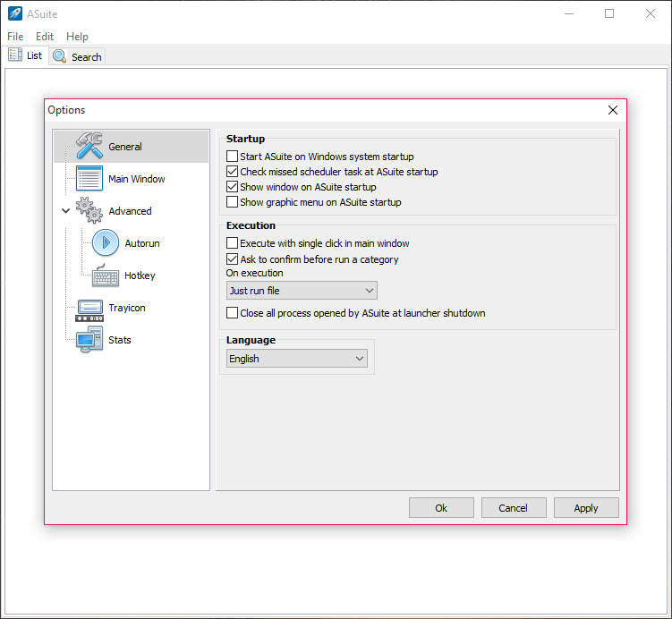Click the Stats computer icon
Image resolution: width=672 pixels, height=619 pixels.
coord(89,339)
